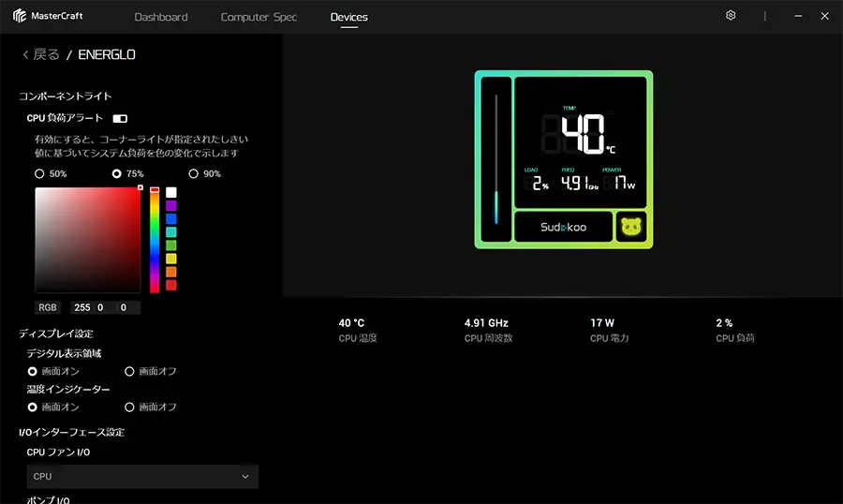Image resolution: width=843 pixels, height=504 pixels.
Task: Click the 2 % CPU 負荷 readout
Action: pyautogui.click(x=735, y=330)
